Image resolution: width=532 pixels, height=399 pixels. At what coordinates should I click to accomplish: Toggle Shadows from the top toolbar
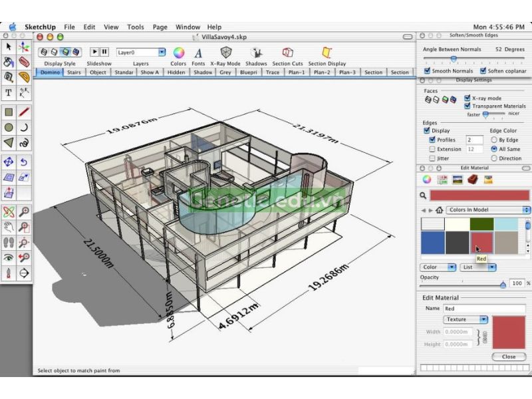point(256,53)
